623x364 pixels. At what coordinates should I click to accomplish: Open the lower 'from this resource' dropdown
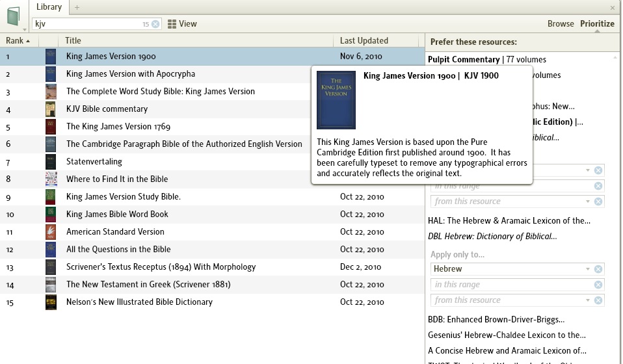coord(587,300)
